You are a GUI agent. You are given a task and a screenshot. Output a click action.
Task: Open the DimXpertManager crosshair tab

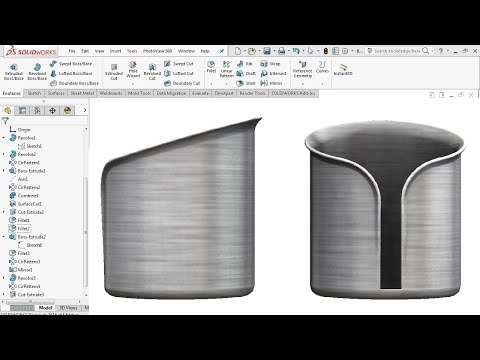pyautogui.click(x=52, y=110)
